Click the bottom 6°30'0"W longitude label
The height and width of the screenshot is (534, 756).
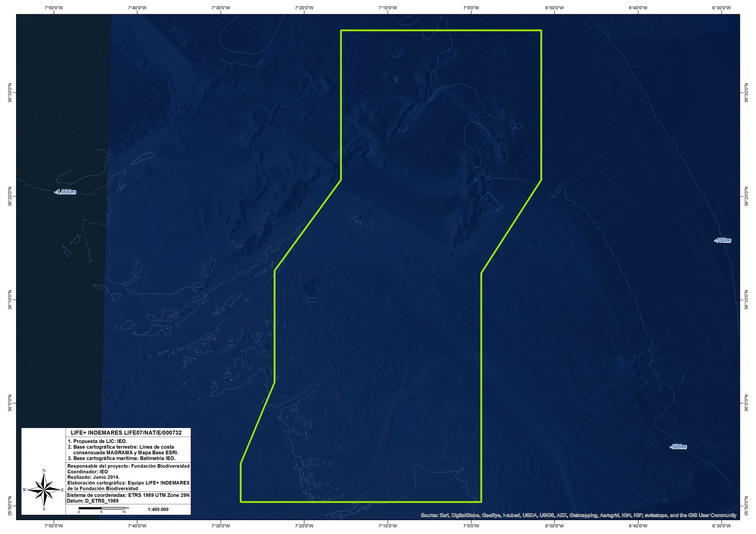coord(722,526)
